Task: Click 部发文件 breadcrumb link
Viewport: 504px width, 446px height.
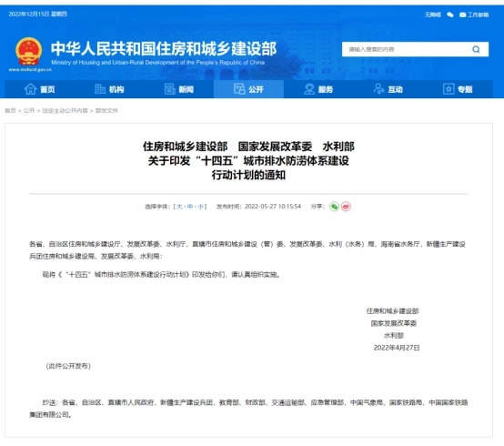Action: pos(106,111)
